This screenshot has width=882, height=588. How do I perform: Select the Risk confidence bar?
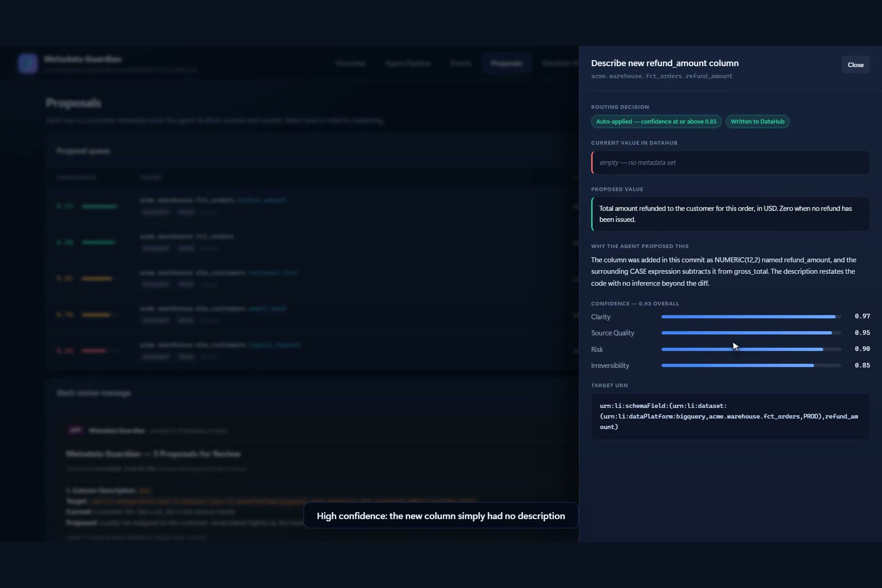(751, 349)
